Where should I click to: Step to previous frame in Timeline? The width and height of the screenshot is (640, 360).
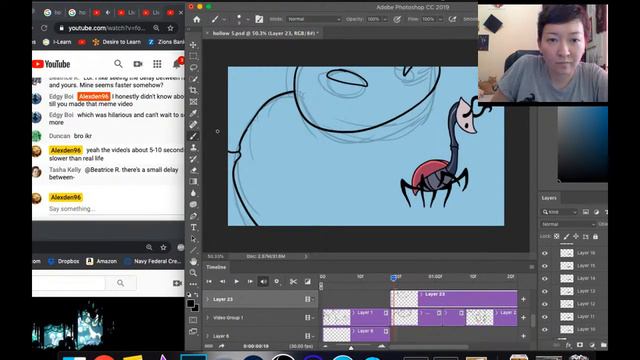[222, 282]
